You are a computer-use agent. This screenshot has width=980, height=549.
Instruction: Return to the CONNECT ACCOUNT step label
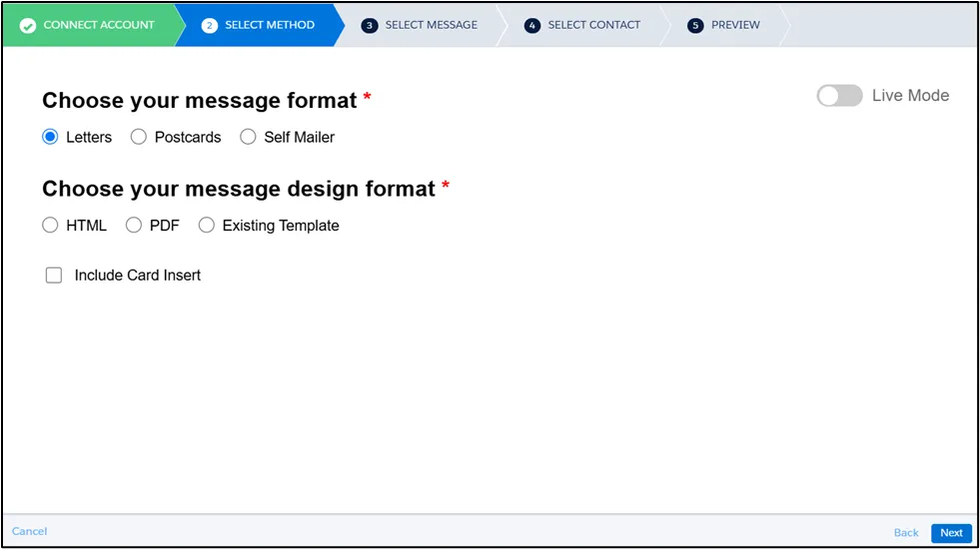(x=99, y=25)
